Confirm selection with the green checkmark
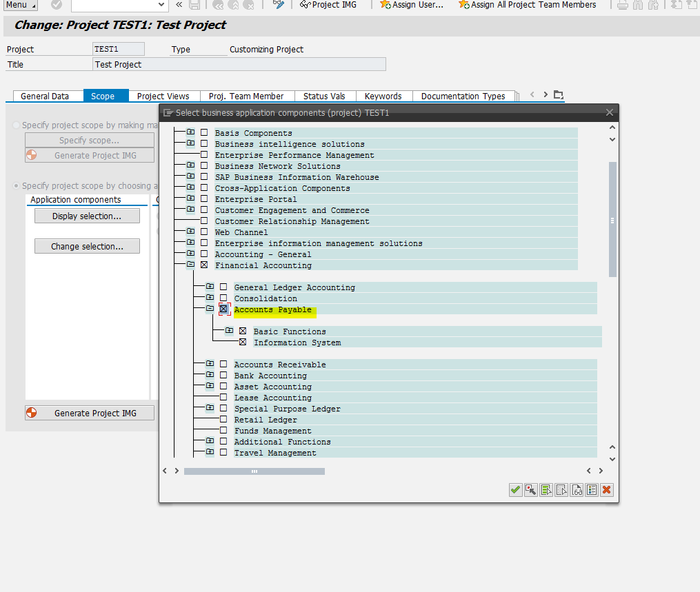Screen dimensions: 700x592 coord(515,490)
